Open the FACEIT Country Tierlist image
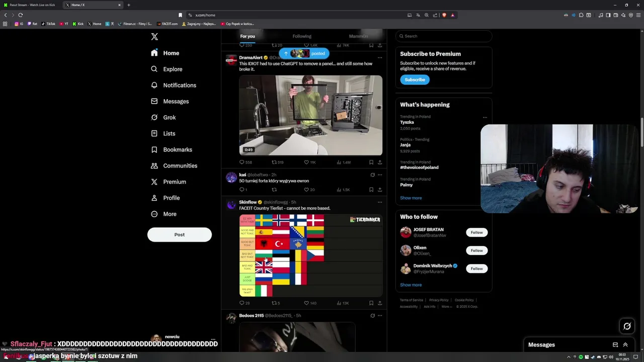644x362 pixels. [x=310, y=256]
